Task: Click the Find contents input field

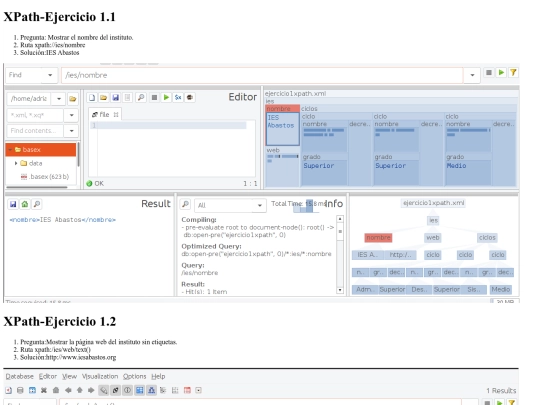Action: [x=35, y=131]
